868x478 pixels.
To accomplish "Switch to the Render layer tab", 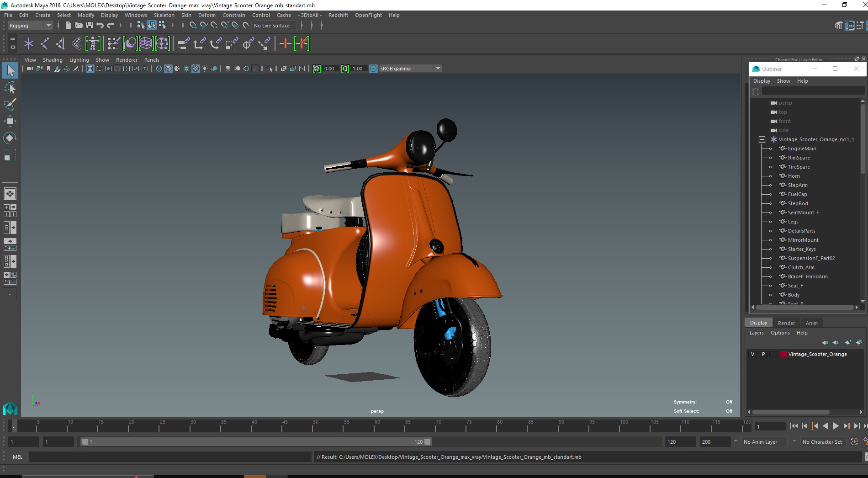I will pyautogui.click(x=786, y=323).
